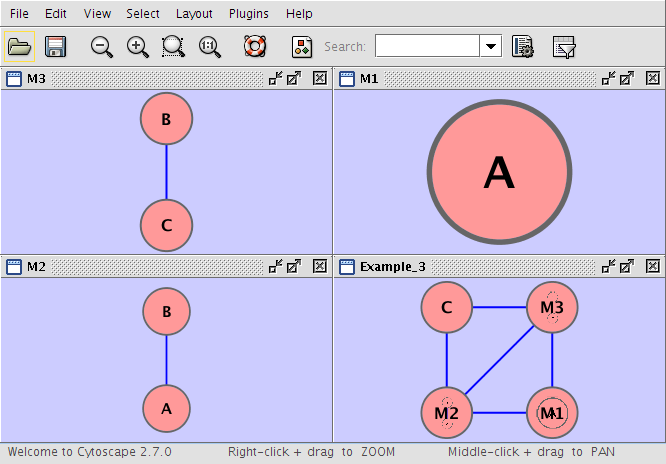Viewport: 666px width, 464px height.
Task: Click the Zoom Out magnifier icon
Action: click(x=101, y=47)
